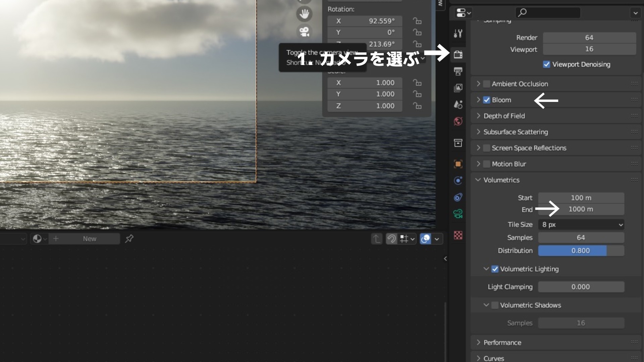Toggle the camera view icon in viewport
This screenshot has height=362, width=644.
(x=304, y=32)
